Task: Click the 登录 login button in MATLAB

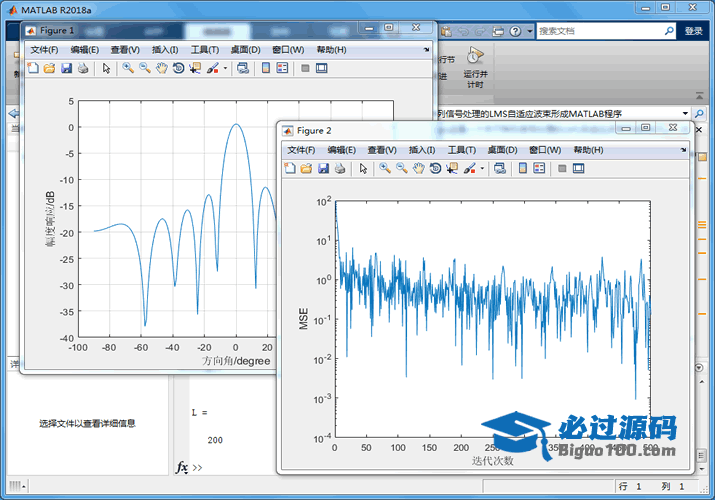Action: tap(694, 31)
